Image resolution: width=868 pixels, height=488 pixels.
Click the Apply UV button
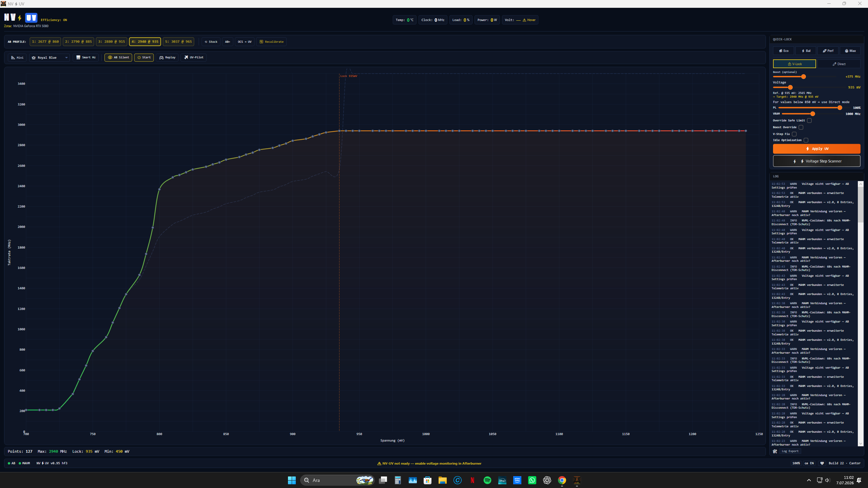click(x=816, y=149)
